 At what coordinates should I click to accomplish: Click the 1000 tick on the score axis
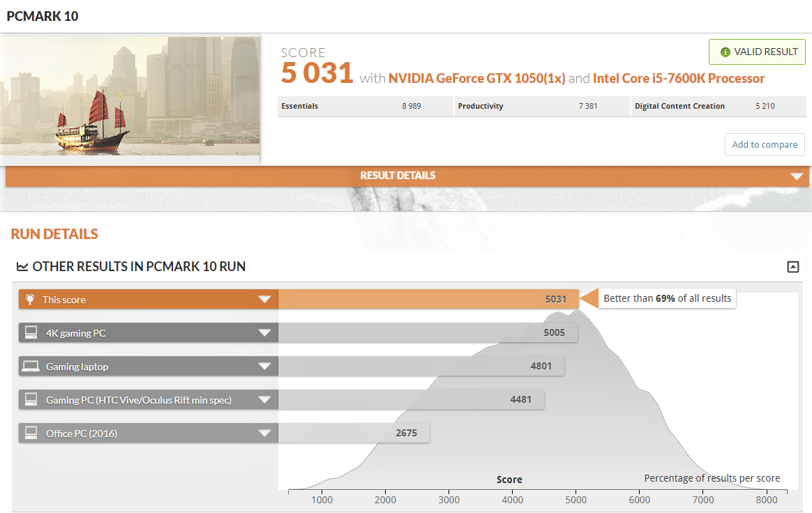tap(322, 500)
